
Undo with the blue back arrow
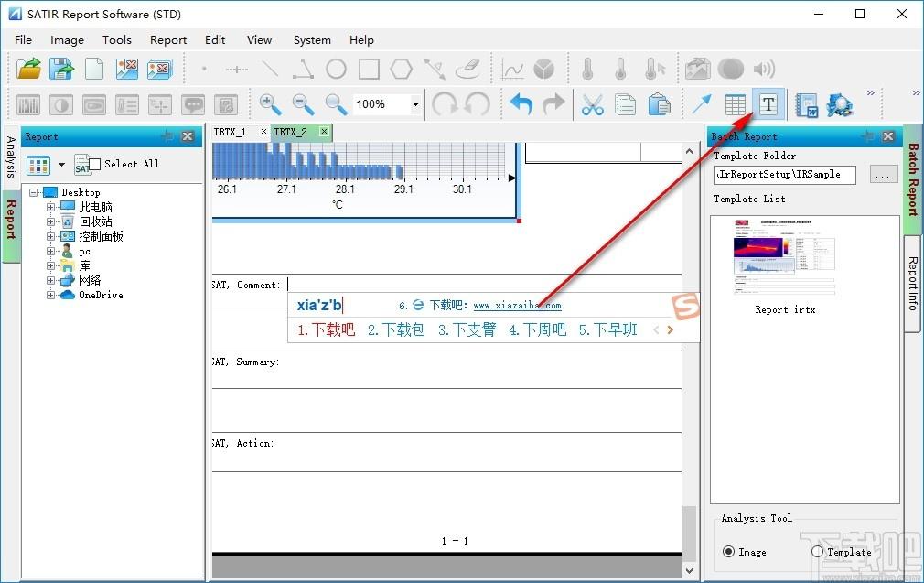click(521, 105)
